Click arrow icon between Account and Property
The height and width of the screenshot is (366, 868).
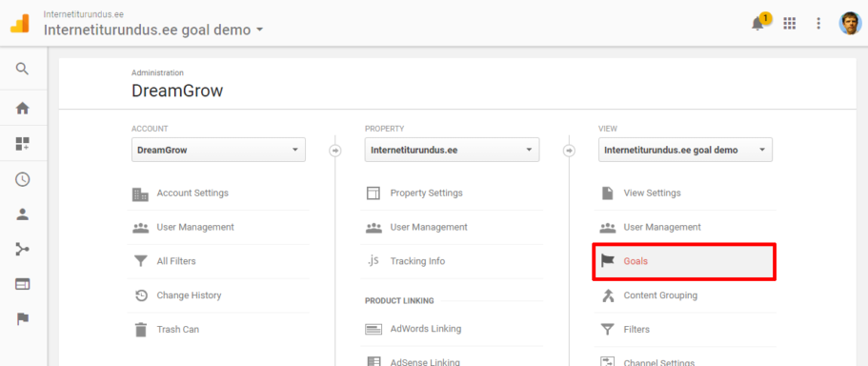335,150
